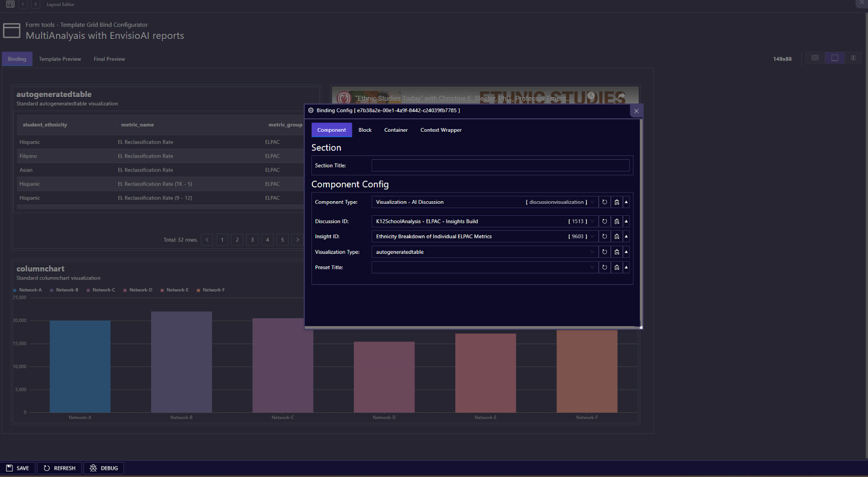Viewport: 868px width, 477px height.
Task: Go to table page 3
Action: click(252, 240)
